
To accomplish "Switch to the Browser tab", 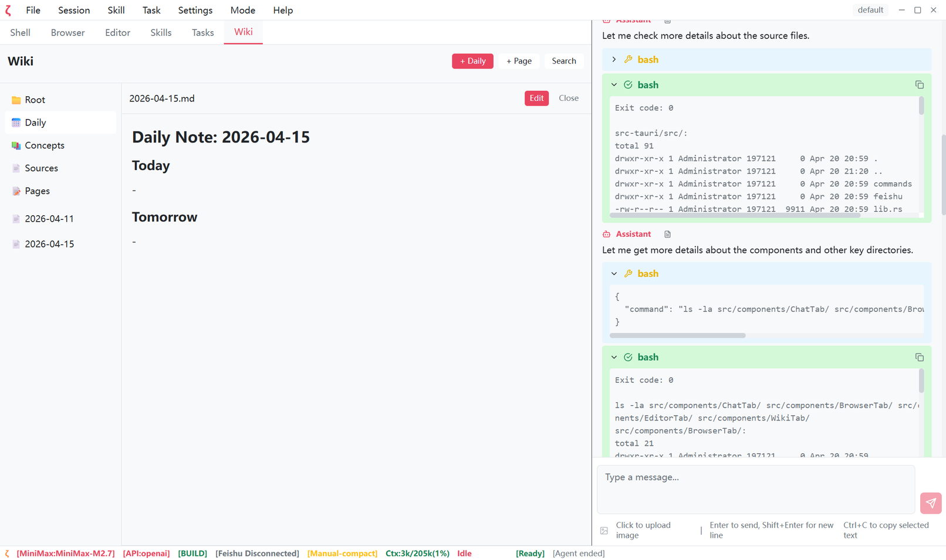I will coord(67,32).
